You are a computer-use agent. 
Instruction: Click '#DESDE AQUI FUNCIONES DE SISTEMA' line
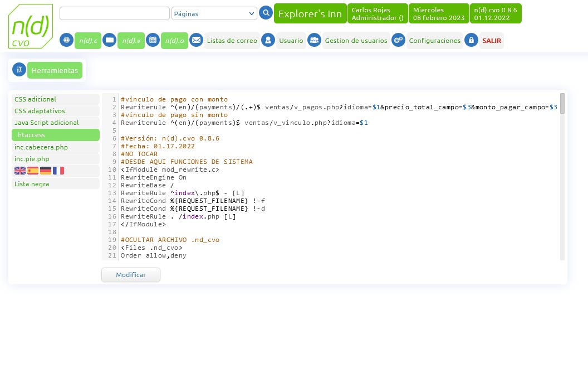[x=187, y=162]
